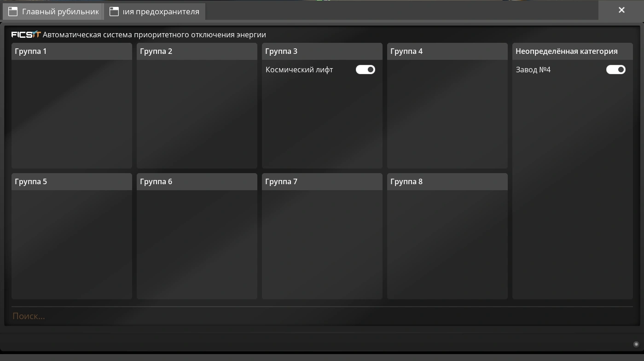Click the Группа 6 header
Viewport: 644px width, 361px height.
click(197, 181)
